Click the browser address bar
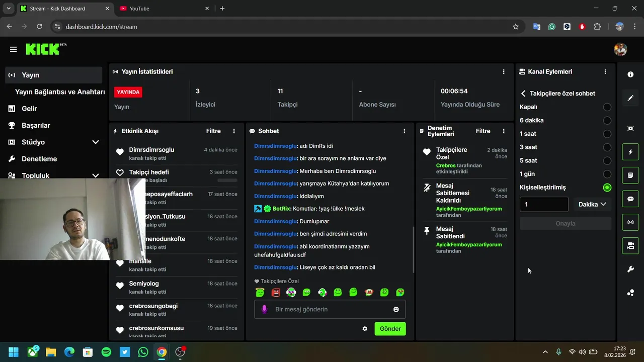The image size is (644, 362). click(282, 27)
